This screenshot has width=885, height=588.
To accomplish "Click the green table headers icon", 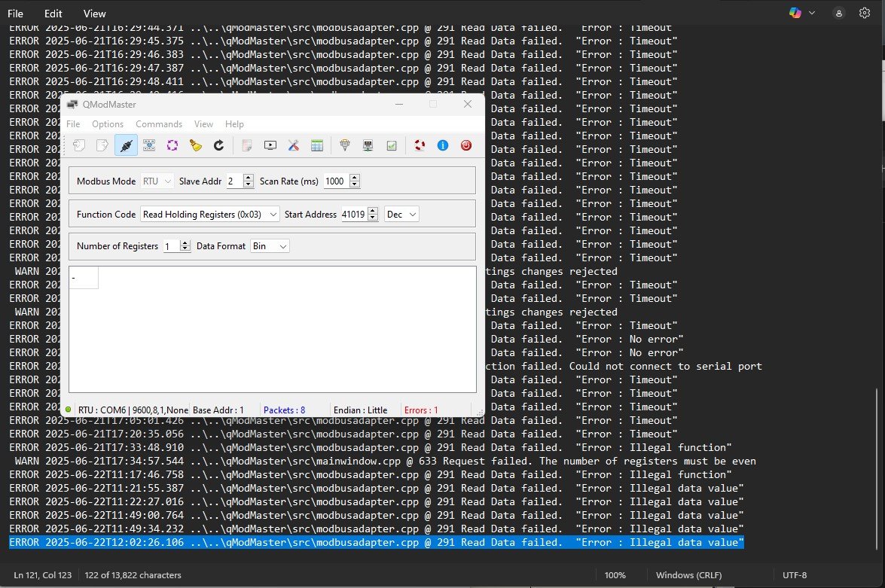I will point(317,145).
